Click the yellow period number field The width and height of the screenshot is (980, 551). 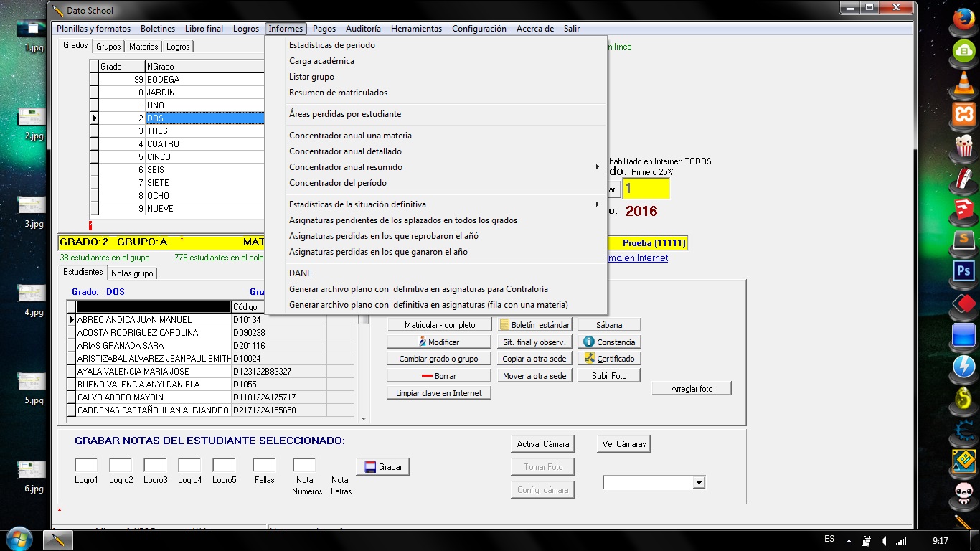pos(646,189)
